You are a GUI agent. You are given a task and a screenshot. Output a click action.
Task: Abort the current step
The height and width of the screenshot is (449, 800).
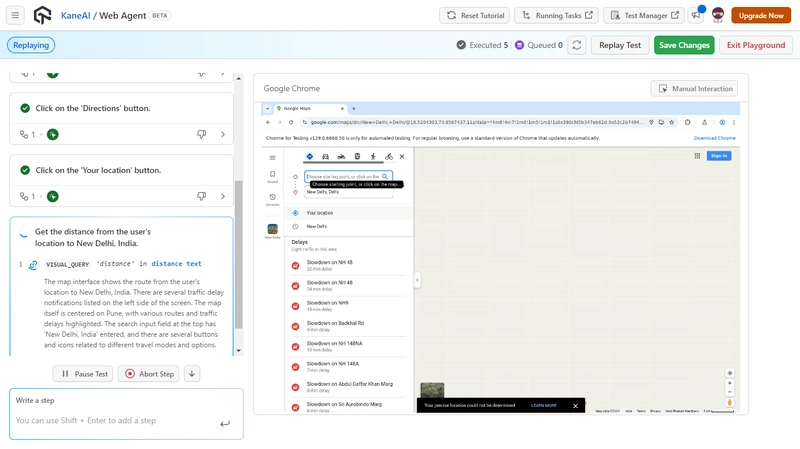point(149,373)
